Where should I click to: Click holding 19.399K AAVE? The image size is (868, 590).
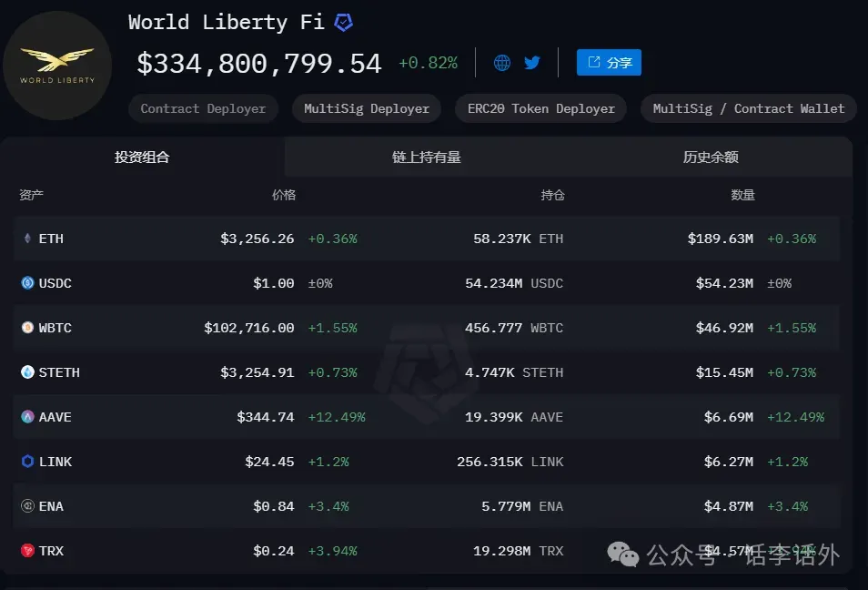pyautogui.click(x=514, y=417)
